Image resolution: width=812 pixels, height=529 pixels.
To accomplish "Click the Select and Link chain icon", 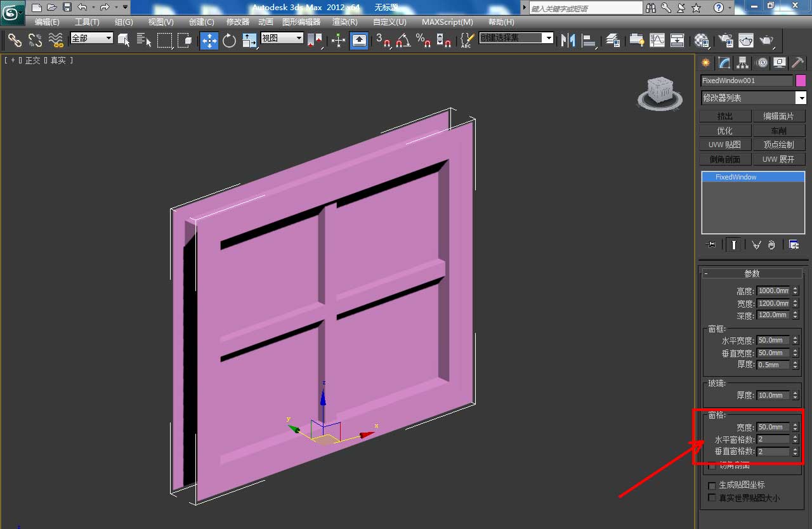I will pos(15,41).
